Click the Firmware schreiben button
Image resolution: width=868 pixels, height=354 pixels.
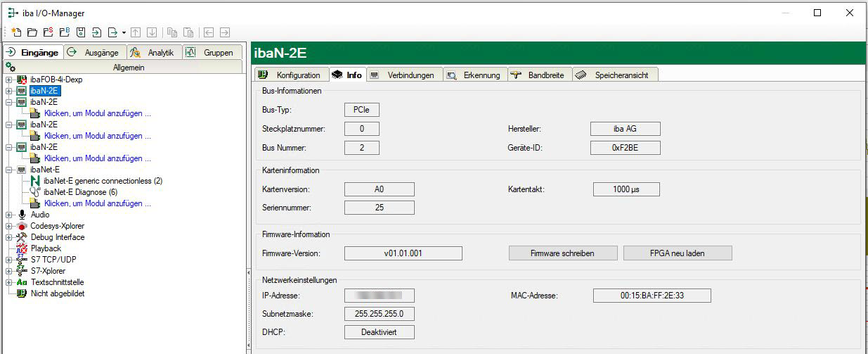tap(563, 253)
